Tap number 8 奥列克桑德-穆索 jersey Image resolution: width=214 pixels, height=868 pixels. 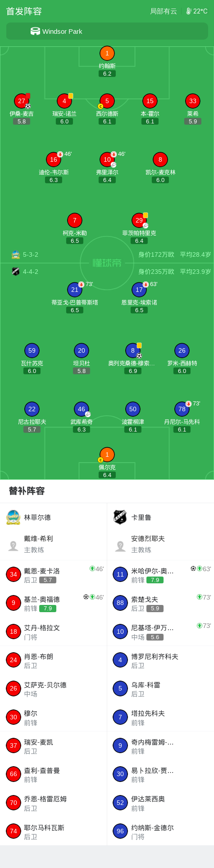[133, 350]
